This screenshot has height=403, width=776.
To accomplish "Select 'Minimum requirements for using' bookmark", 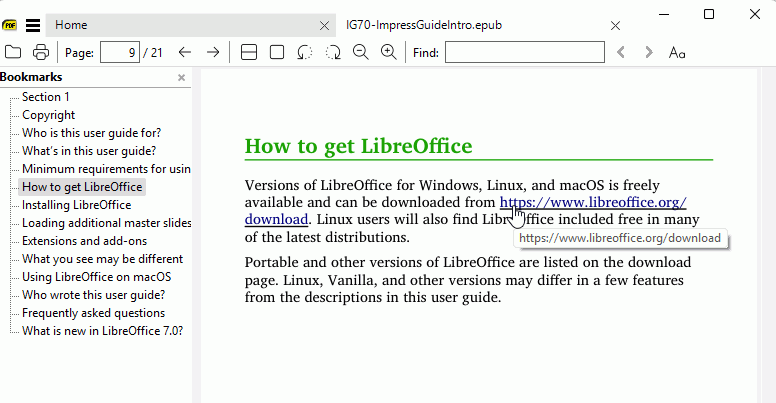I will (105, 169).
